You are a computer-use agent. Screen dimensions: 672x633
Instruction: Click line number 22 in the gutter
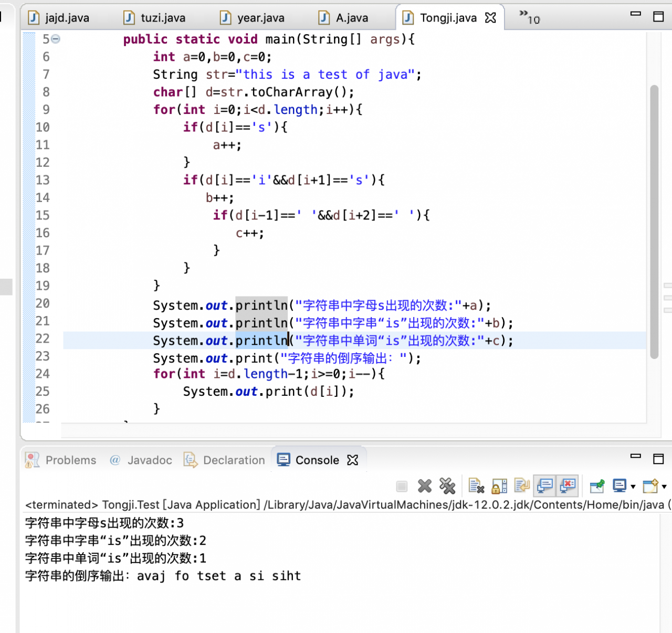(x=43, y=339)
